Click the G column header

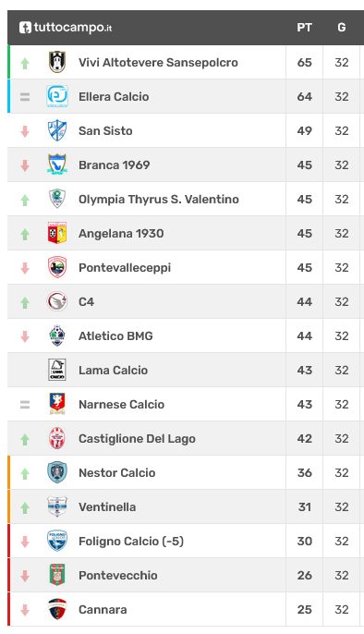pos(342,28)
